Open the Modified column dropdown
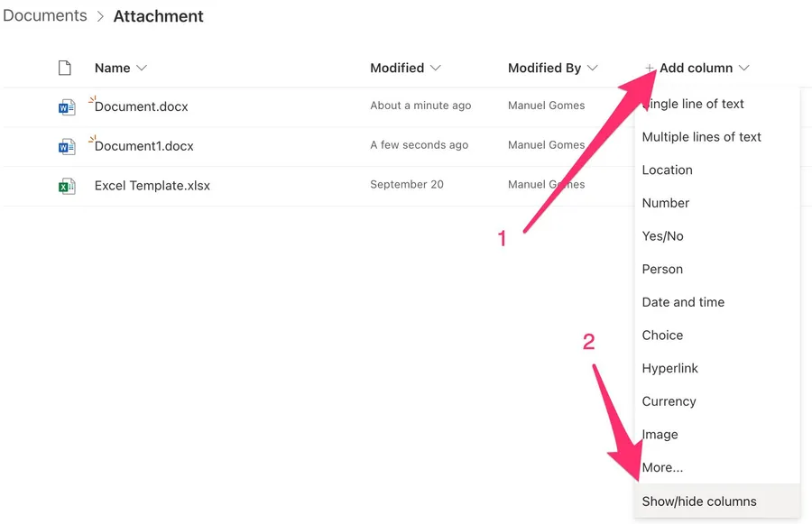The image size is (812, 524). pos(436,69)
